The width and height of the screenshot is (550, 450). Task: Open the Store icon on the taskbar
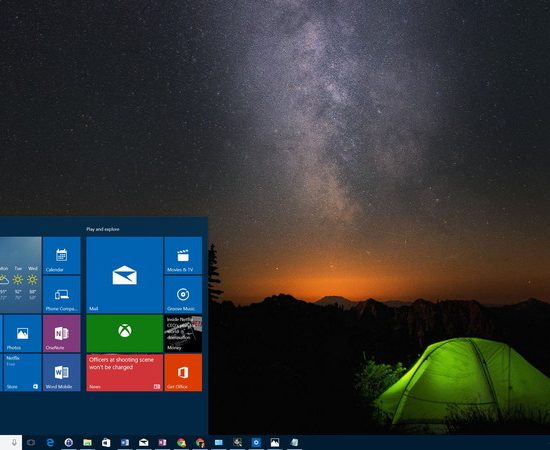pos(106,443)
